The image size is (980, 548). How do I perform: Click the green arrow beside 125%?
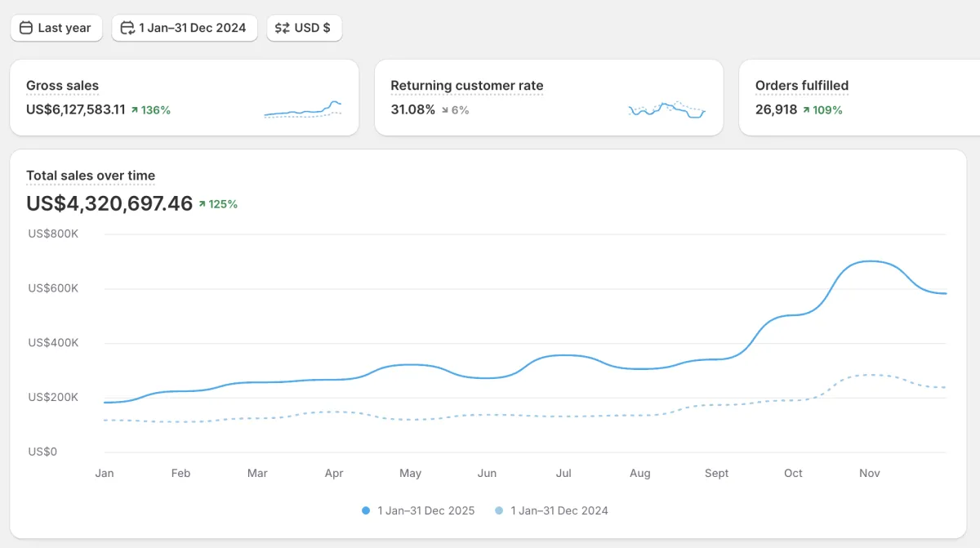202,204
